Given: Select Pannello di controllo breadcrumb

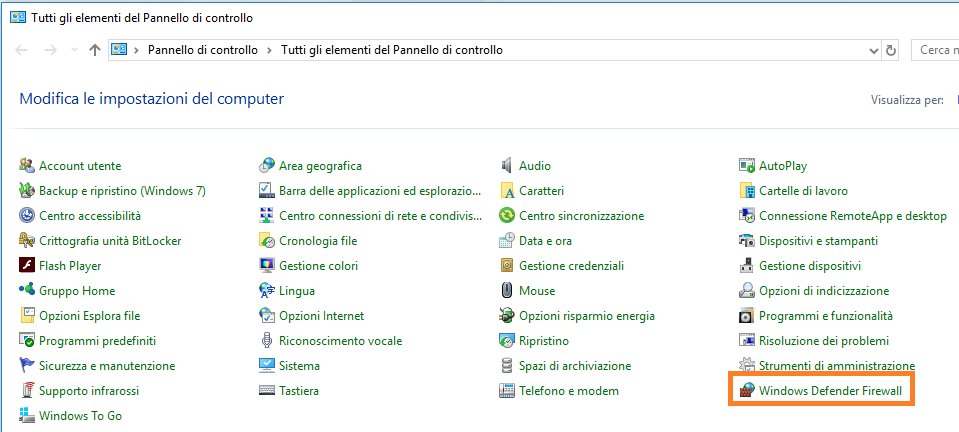Looking at the screenshot, I should coord(202,50).
